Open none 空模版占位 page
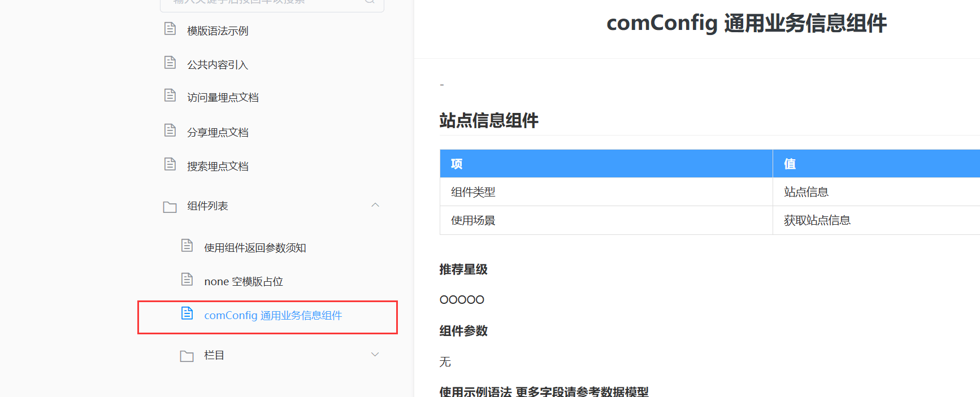This screenshot has width=980, height=397. coord(244,282)
